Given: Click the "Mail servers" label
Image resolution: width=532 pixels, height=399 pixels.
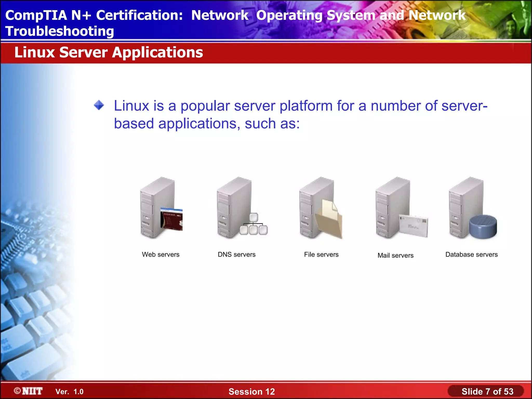Looking at the screenshot, I should pos(396,255).
